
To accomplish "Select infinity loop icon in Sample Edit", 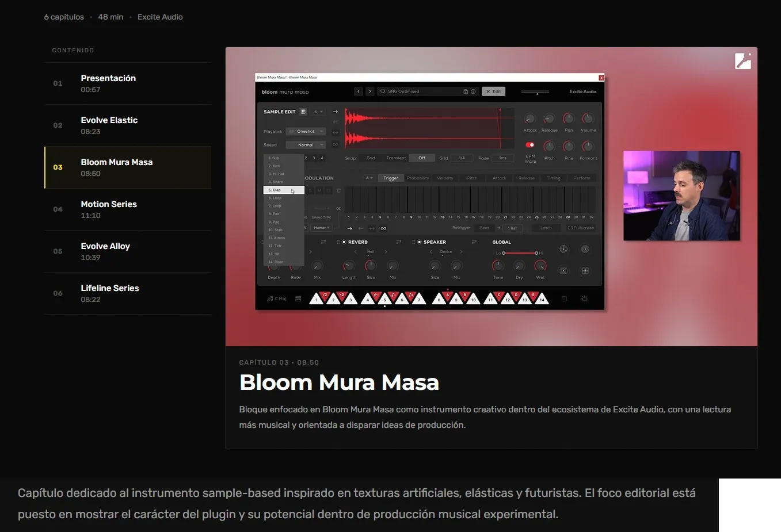I will click(x=336, y=144).
